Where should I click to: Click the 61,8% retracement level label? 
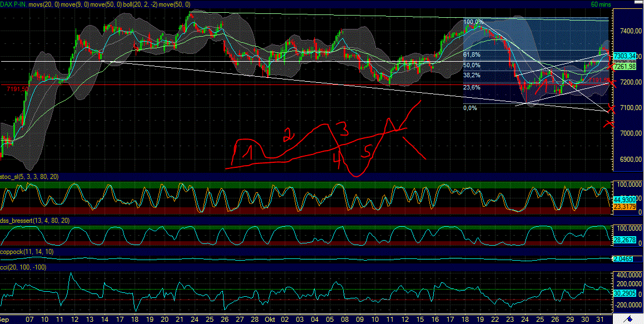(472, 56)
